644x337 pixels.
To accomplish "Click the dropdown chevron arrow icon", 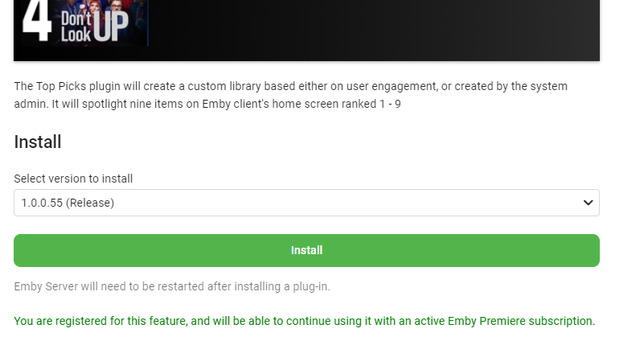I will click(x=588, y=203).
